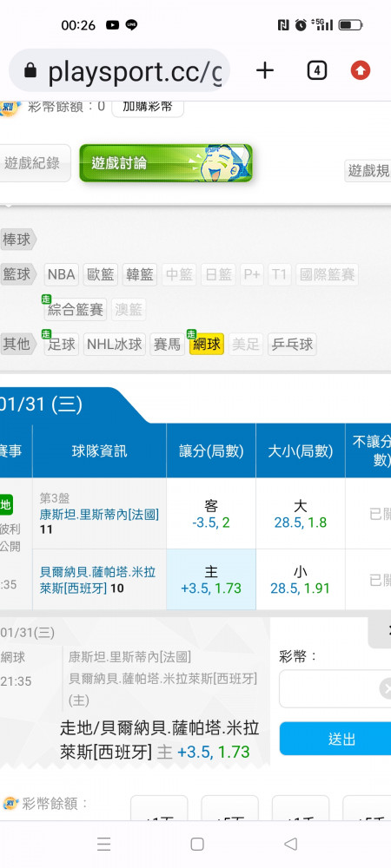
Task: Open the tab switcher showing 4 tabs
Action: pos(317,70)
